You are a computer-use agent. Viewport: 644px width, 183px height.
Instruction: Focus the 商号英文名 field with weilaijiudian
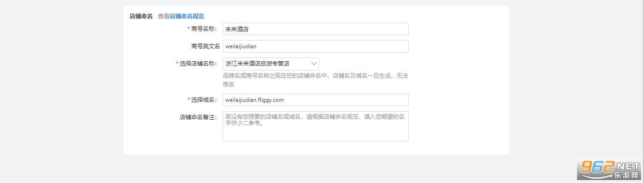315,46
